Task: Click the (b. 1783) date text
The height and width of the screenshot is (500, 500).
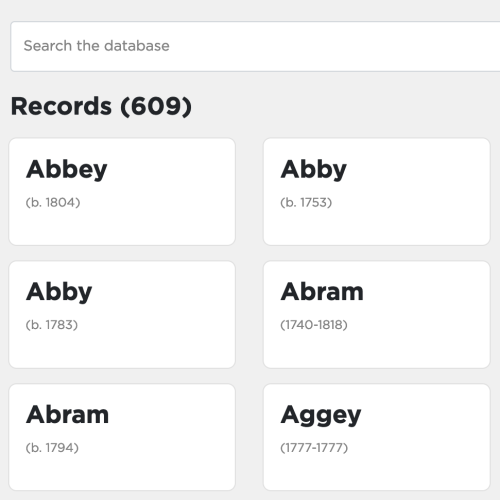Action: tap(52, 325)
